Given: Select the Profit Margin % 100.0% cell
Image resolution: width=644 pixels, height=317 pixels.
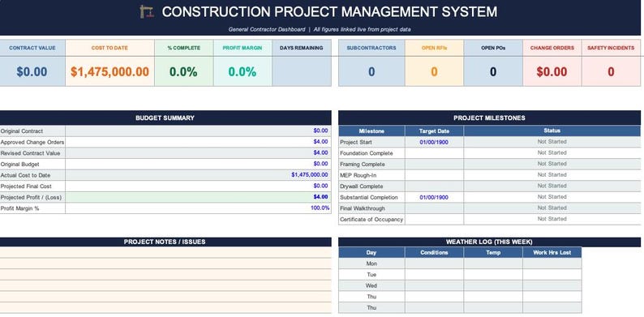Looking at the screenshot, I should pyautogui.click(x=198, y=208).
